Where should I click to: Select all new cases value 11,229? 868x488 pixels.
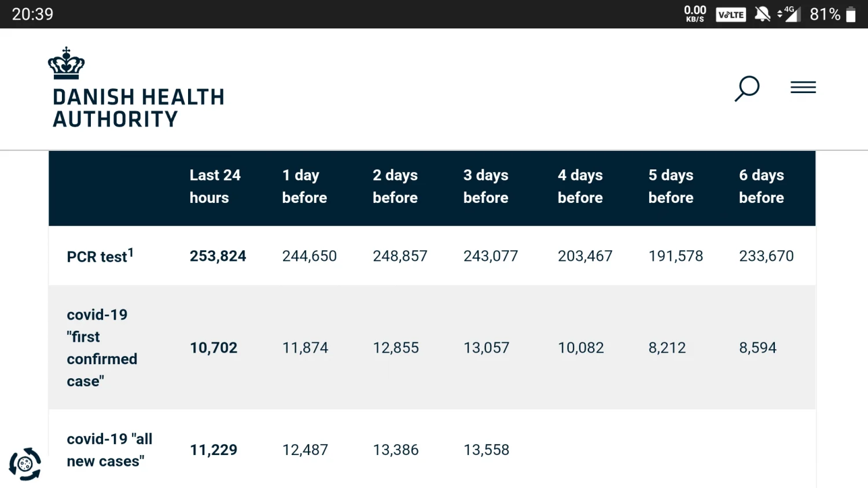[x=214, y=450]
